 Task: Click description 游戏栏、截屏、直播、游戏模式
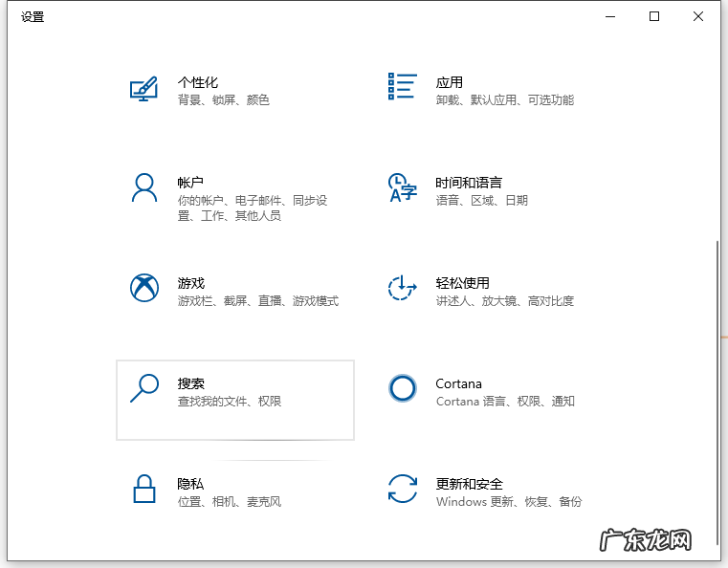point(258,301)
